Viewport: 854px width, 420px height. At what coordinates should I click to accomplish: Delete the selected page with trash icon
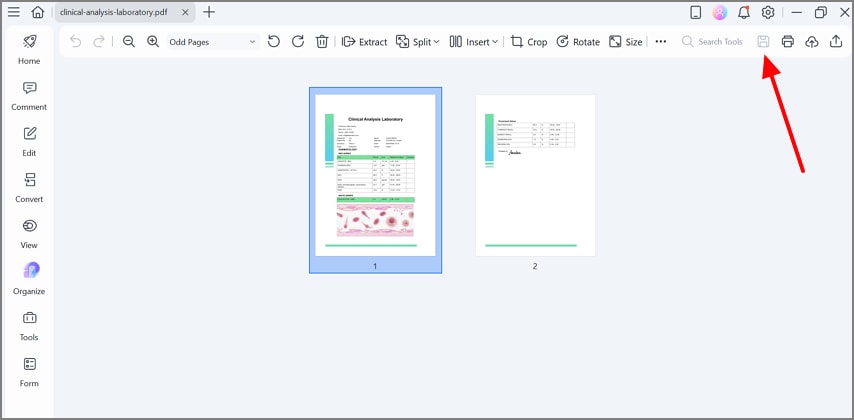[322, 41]
